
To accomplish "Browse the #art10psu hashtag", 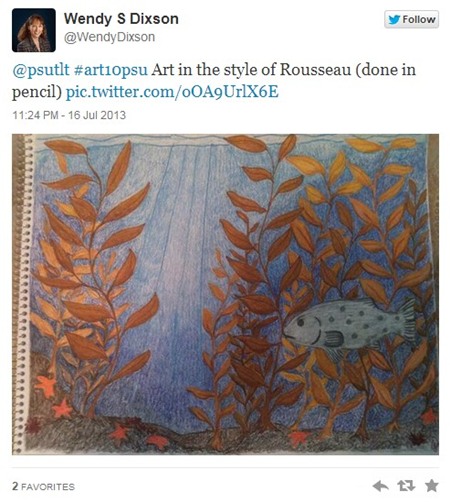I will (x=111, y=70).
